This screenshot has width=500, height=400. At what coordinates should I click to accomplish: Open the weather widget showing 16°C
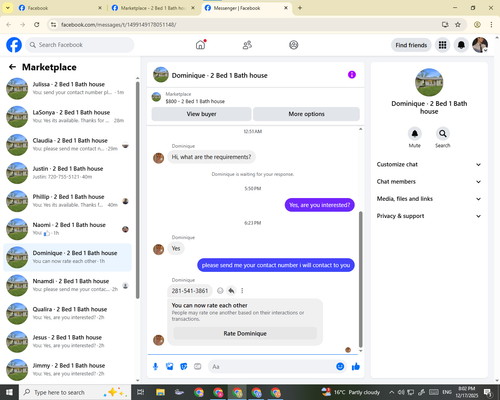(x=351, y=392)
